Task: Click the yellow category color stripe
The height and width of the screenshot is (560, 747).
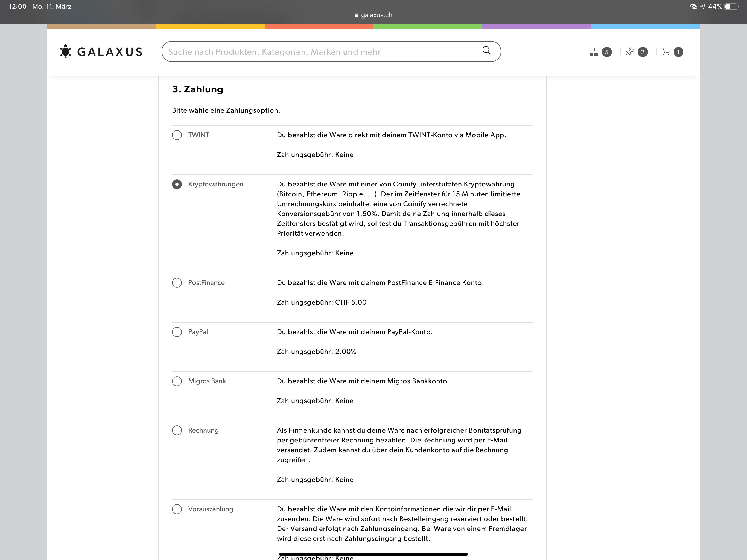Action: (210, 26)
